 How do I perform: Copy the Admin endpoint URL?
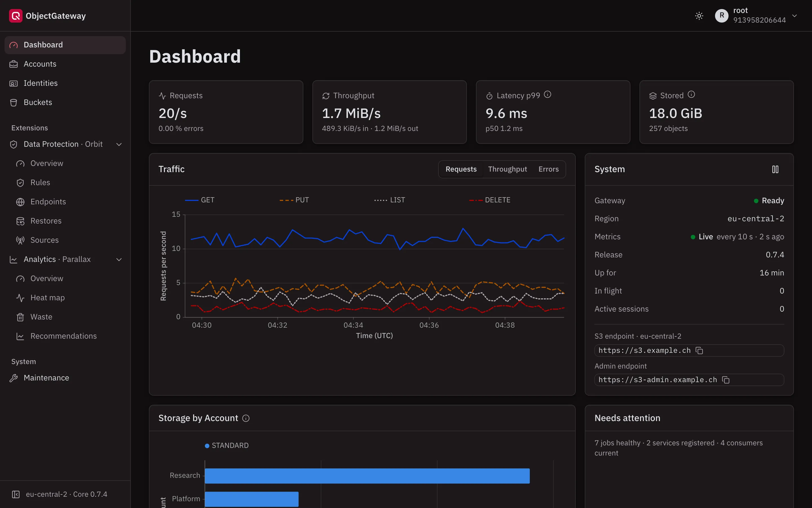[x=726, y=380]
